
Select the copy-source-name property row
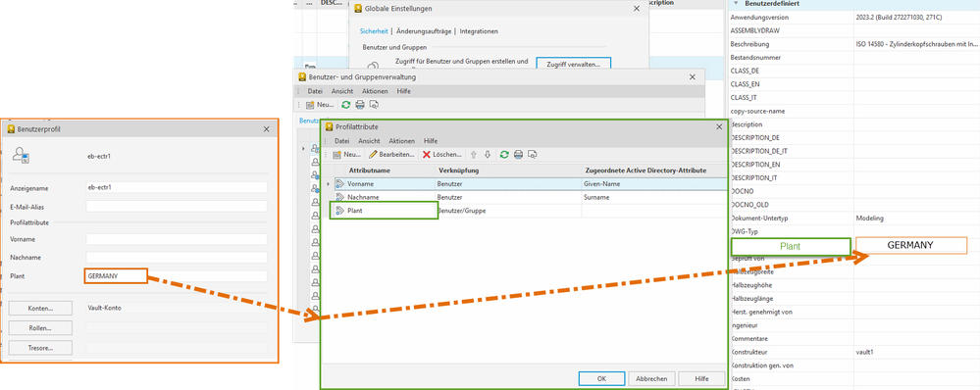pyautogui.click(x=854, y=111)
